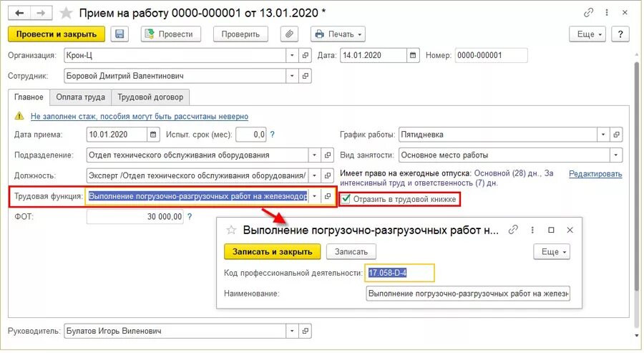
Task: Save document with the floppy disk icon
Action: coord(119,34)
